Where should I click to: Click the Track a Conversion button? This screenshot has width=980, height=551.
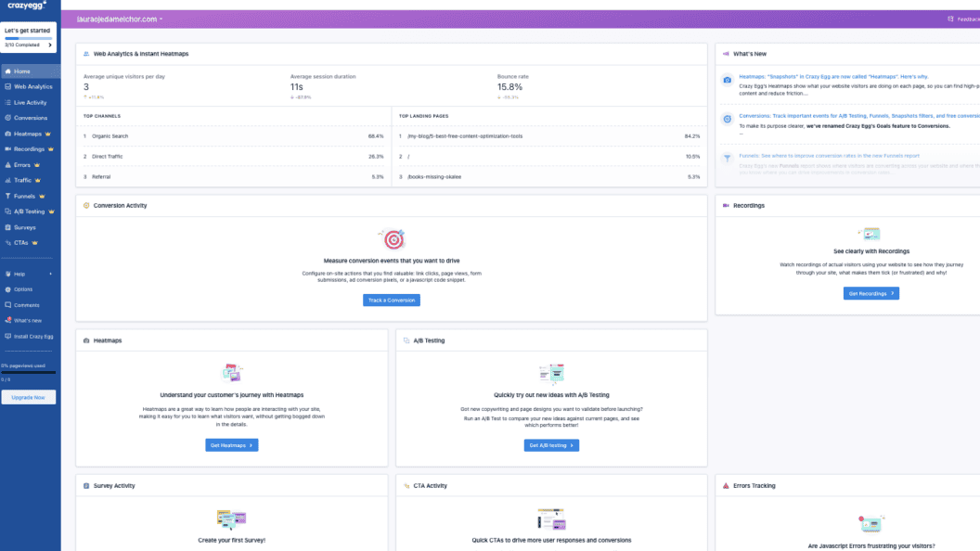[392, 299]
